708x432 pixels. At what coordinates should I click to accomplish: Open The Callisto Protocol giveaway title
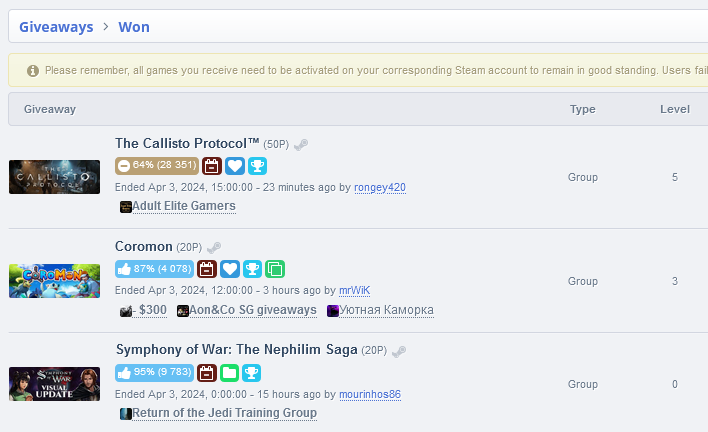pos(187,144)
